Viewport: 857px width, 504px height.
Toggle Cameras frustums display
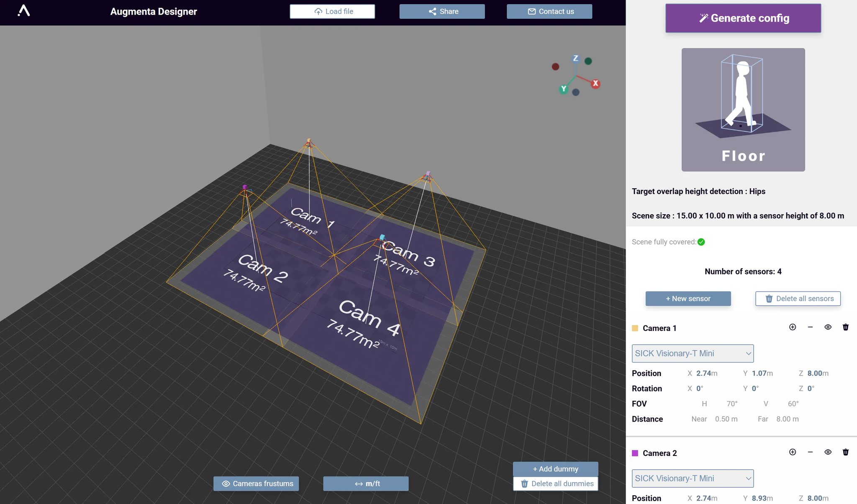256,484
